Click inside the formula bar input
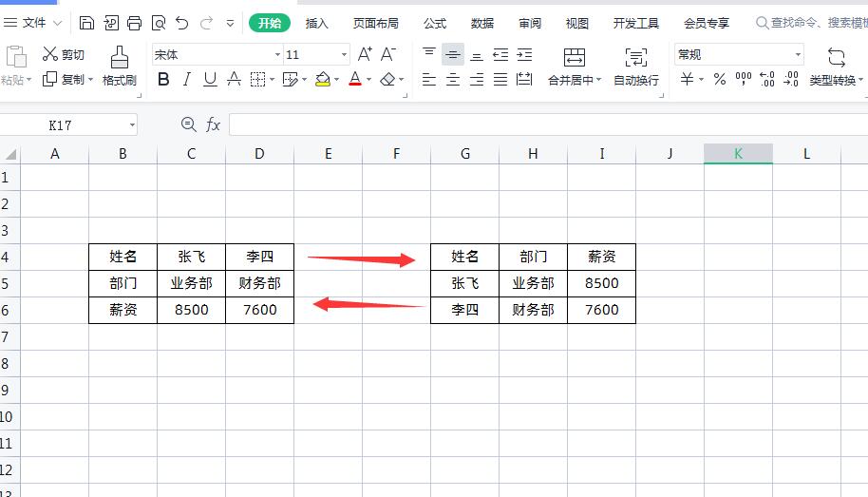 [x=541, y=124]
